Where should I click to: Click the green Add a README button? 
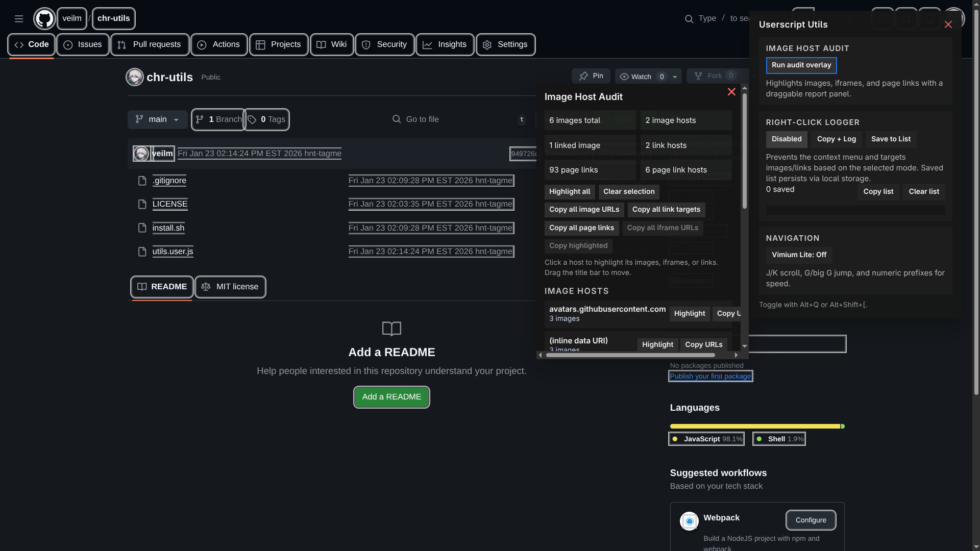pyautogui.click(x=391, y=397)
